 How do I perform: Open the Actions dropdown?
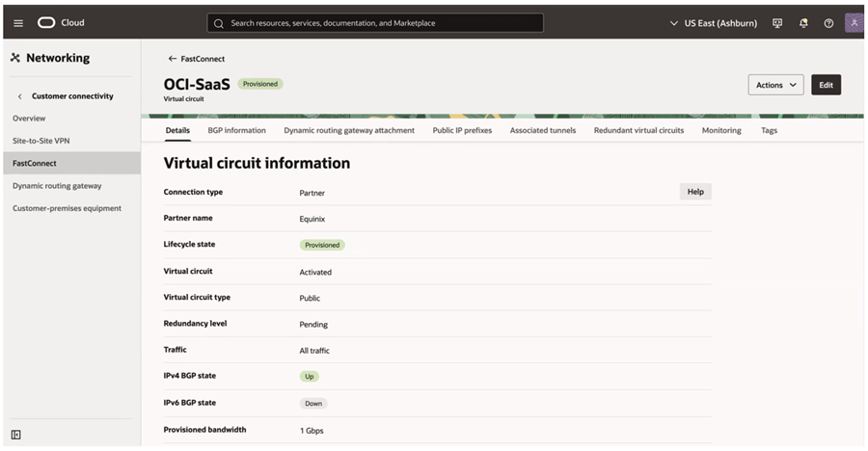pyautogui.click(x=775, y=85)
